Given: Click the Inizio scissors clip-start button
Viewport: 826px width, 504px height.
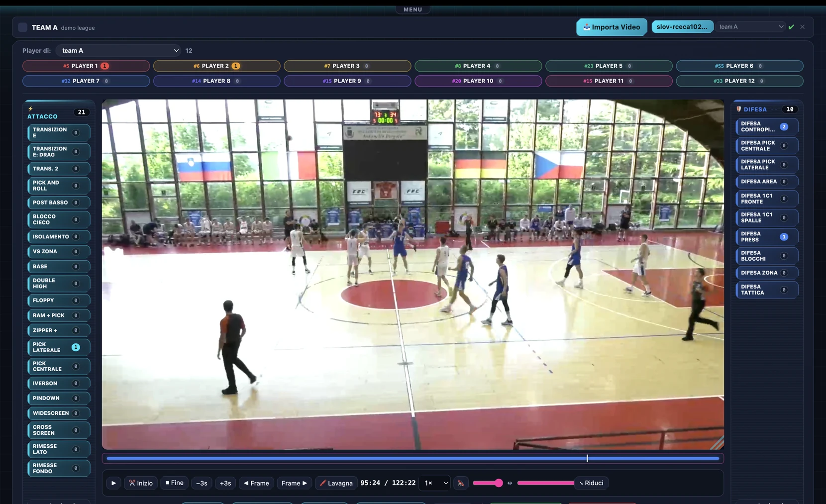Looking at the screenshot, I should [x=141, y=483].
